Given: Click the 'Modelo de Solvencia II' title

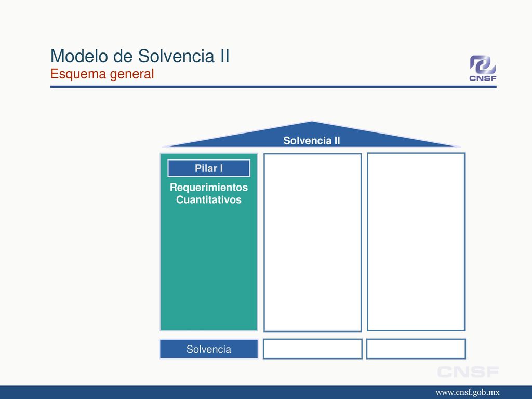Looking at the screenshot, I should [x=140, y=56].
